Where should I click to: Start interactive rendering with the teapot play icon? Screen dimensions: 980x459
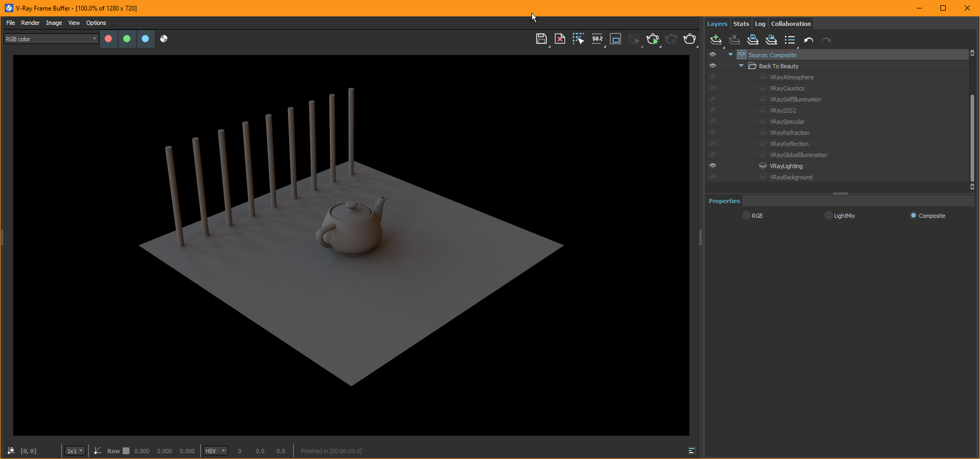click(x=652, y=39)
